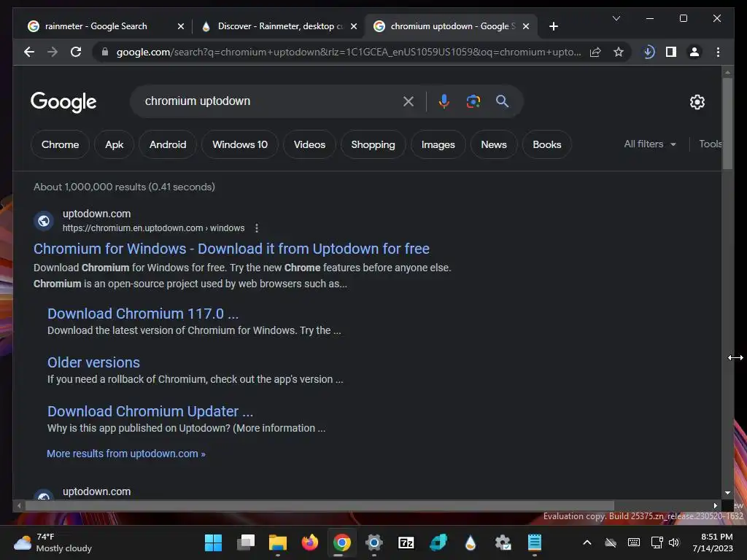Show Shopping results

pyautogui.click(x=373, y=144)
